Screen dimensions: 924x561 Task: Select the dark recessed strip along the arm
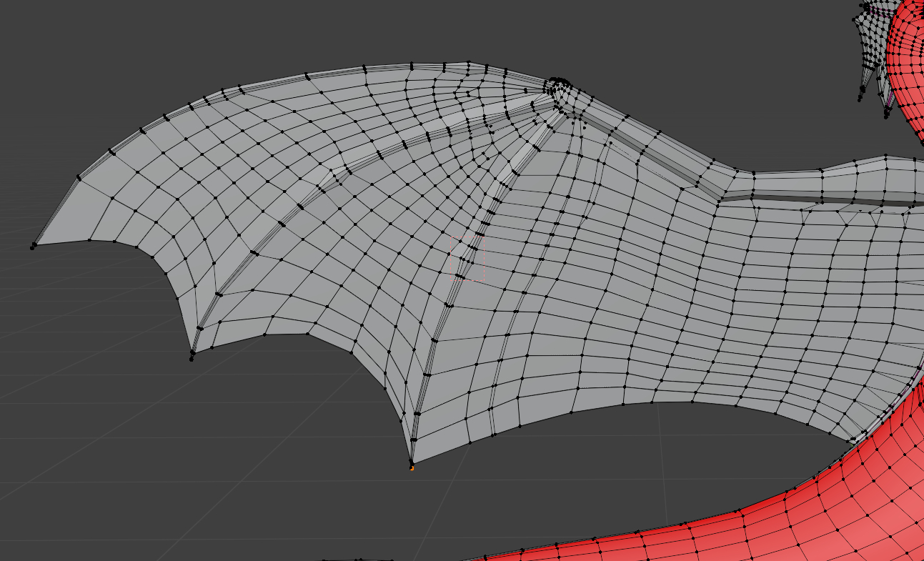[x=822, y=198]
